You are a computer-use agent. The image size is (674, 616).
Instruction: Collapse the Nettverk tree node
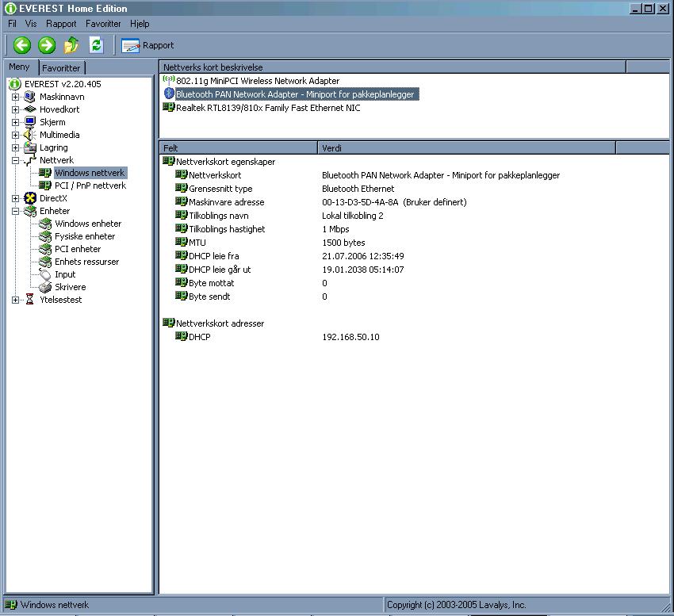(x=16, y=160)
